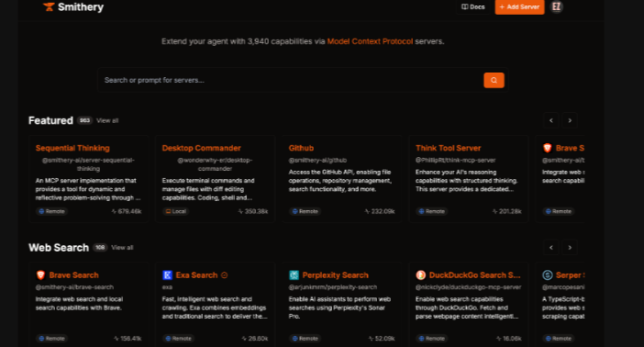This screenshot has height=347, width=644.
Task: Open the Exa Search card title
Action: tap(196, 275)
